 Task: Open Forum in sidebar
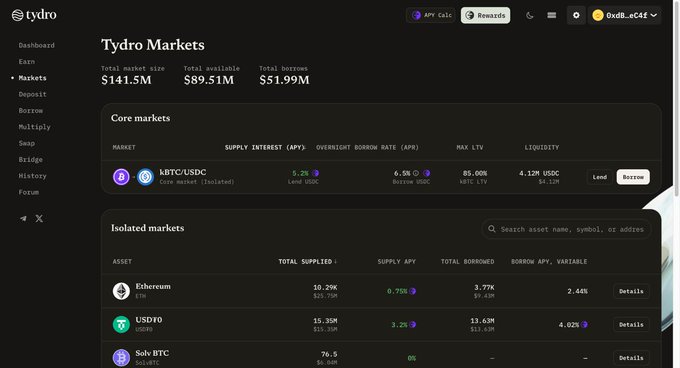(x=29, y=192)
